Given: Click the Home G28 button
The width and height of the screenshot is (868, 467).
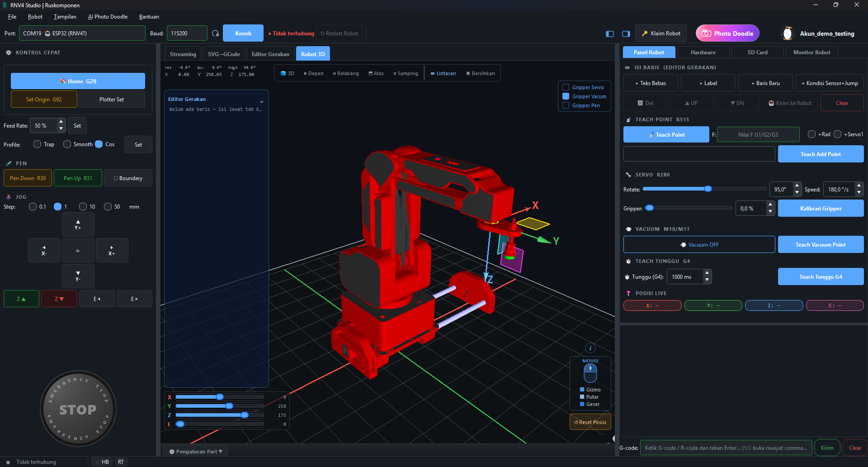Looking at the screenshot, I should (78, 81).
